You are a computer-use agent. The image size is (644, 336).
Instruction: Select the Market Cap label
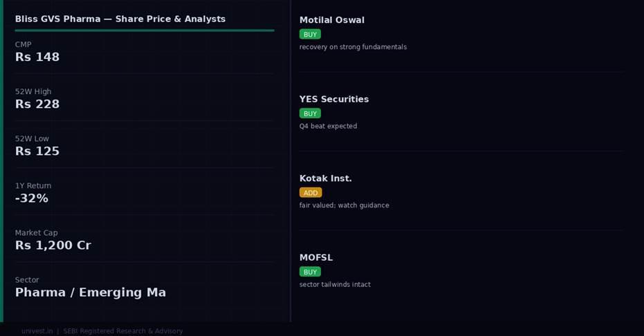[36, 232]
